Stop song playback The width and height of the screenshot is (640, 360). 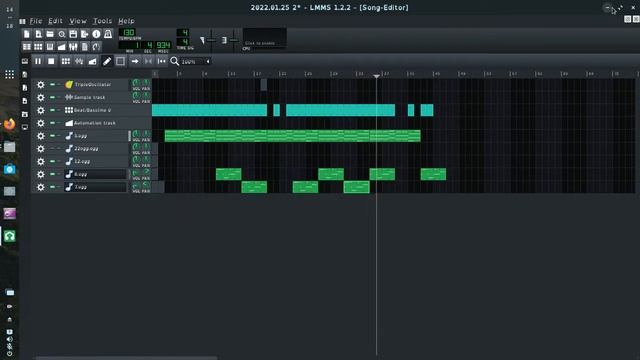(51, 61)
